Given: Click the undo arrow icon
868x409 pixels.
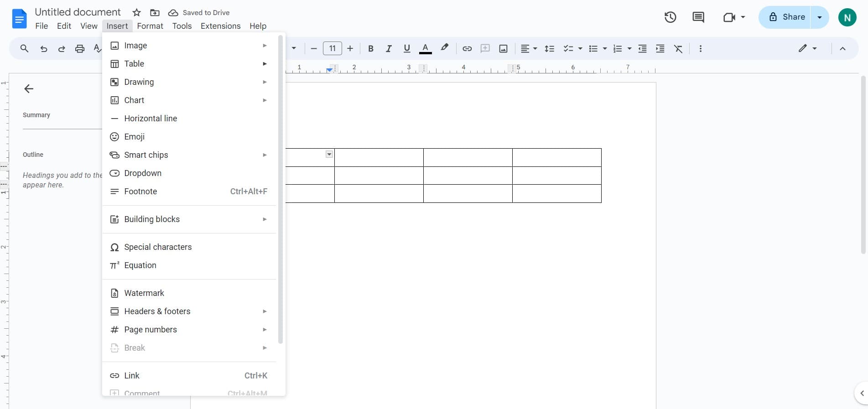Looking at the screenshot, I should point(44,49).
